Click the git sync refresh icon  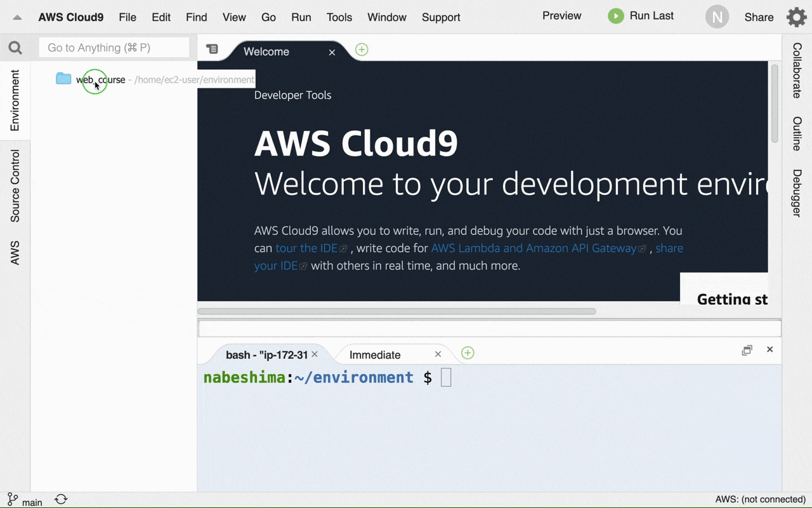pos(61,499)
